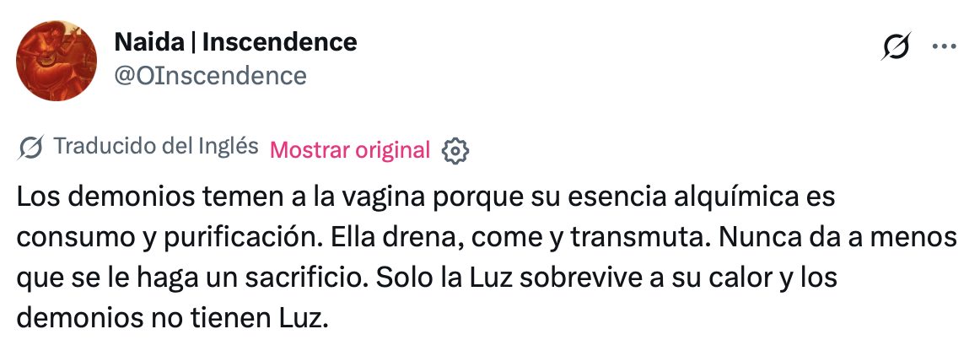The height and width of the screenshot is (356, 980).
Task: Click the word "original" in the pink link
Action: (x=393, y=150)
